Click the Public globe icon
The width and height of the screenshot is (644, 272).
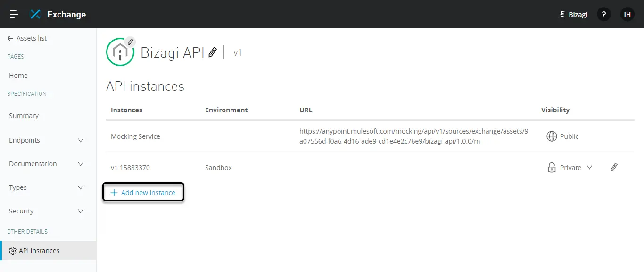click(552, 136)
